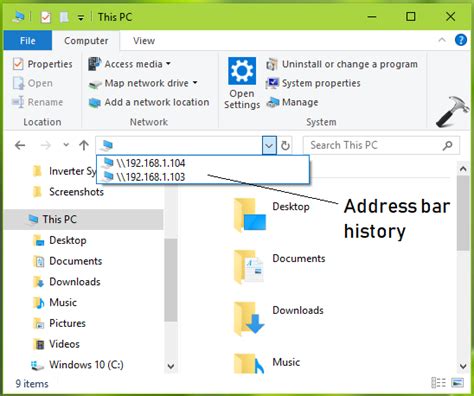Click inside the address bar field
Screen dimensions: 474x396
click(x=179, y=145)
